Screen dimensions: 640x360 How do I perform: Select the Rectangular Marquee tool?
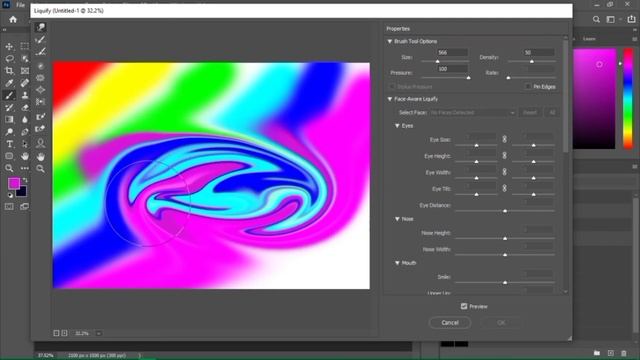coord(24,47)
